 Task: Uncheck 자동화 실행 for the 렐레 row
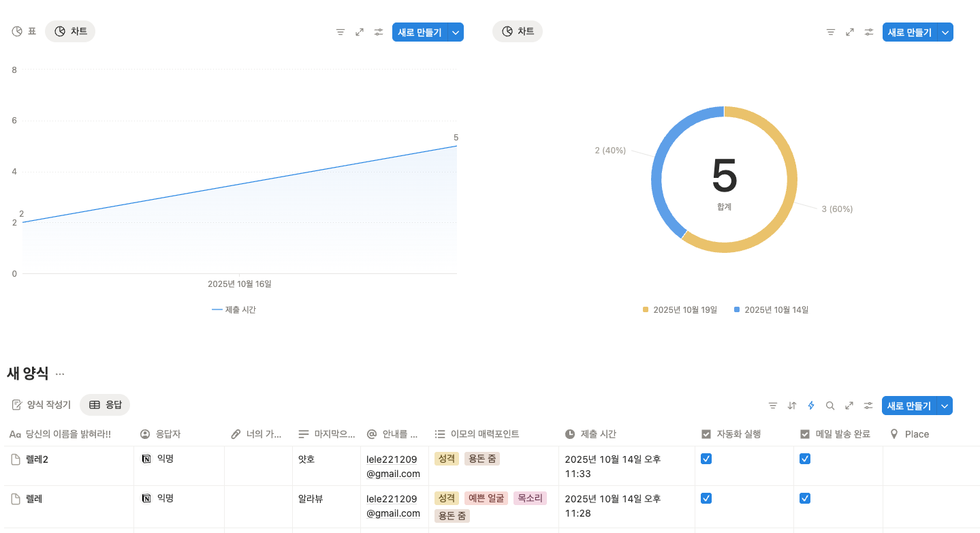coord(706,498)
